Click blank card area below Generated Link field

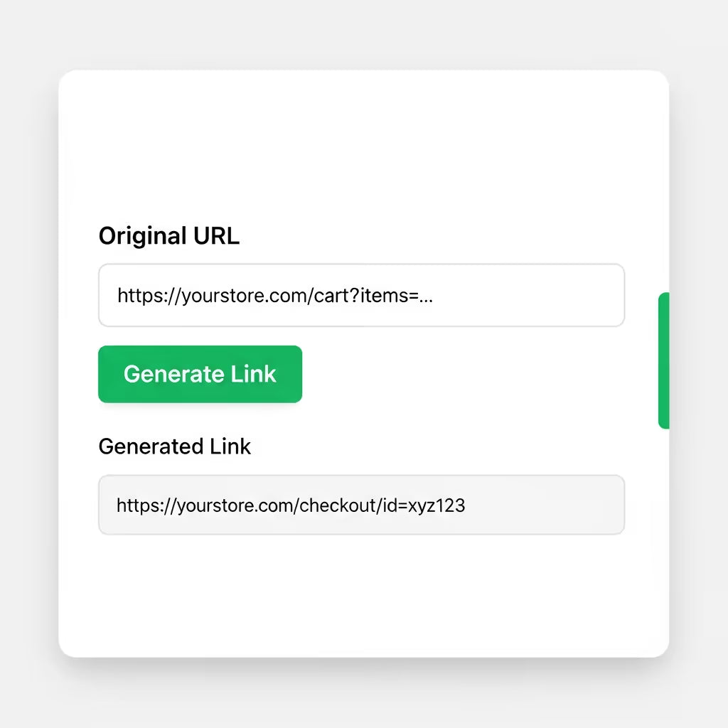point(363,597)
